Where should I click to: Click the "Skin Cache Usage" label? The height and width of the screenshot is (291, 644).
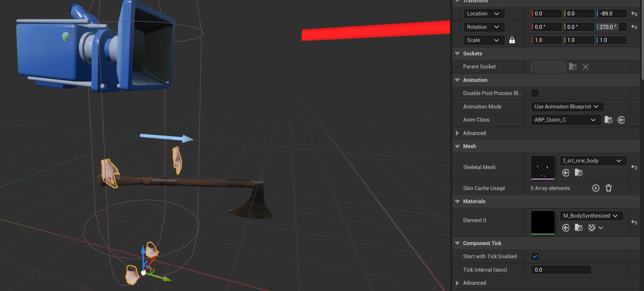click(x=484, y=188)
